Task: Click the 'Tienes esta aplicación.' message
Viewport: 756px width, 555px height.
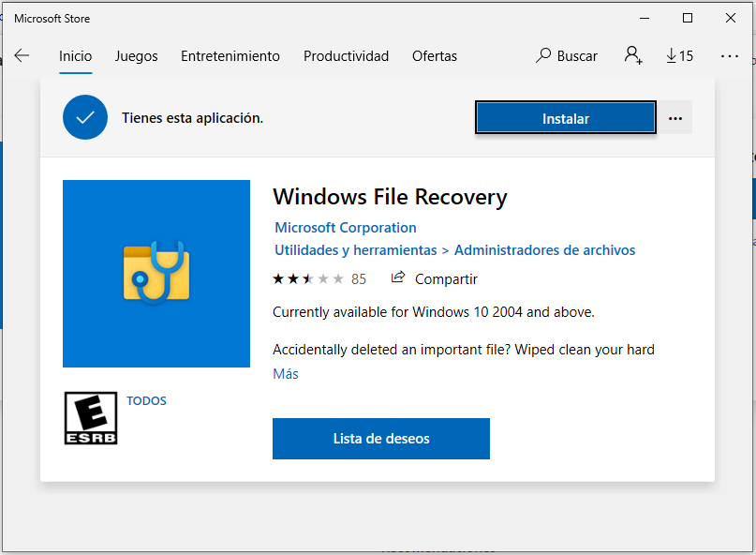Action: pyautogui.click(x=192, y=118)
